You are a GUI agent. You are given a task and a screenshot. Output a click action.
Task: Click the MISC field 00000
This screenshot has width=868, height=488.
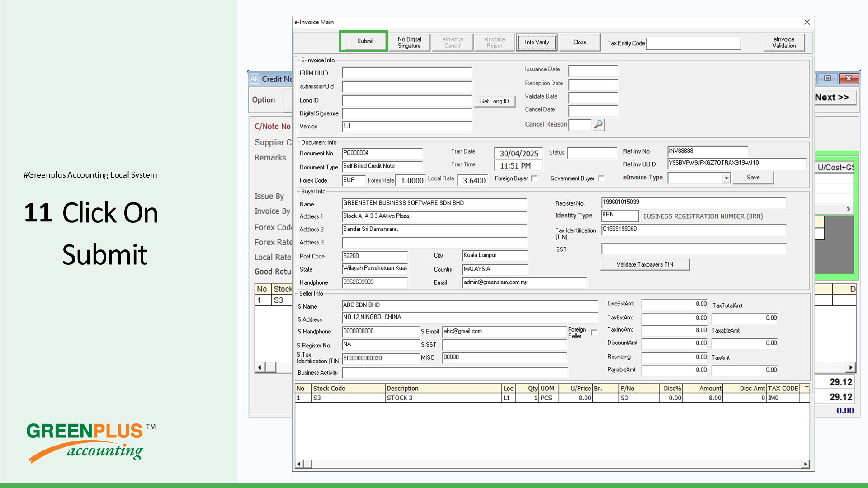click(504, 357)
